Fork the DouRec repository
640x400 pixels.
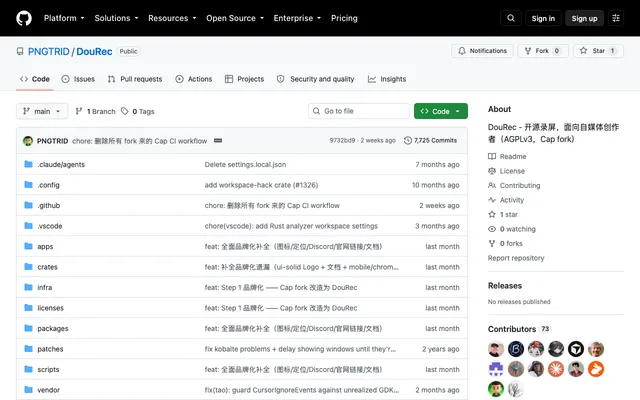543,51
